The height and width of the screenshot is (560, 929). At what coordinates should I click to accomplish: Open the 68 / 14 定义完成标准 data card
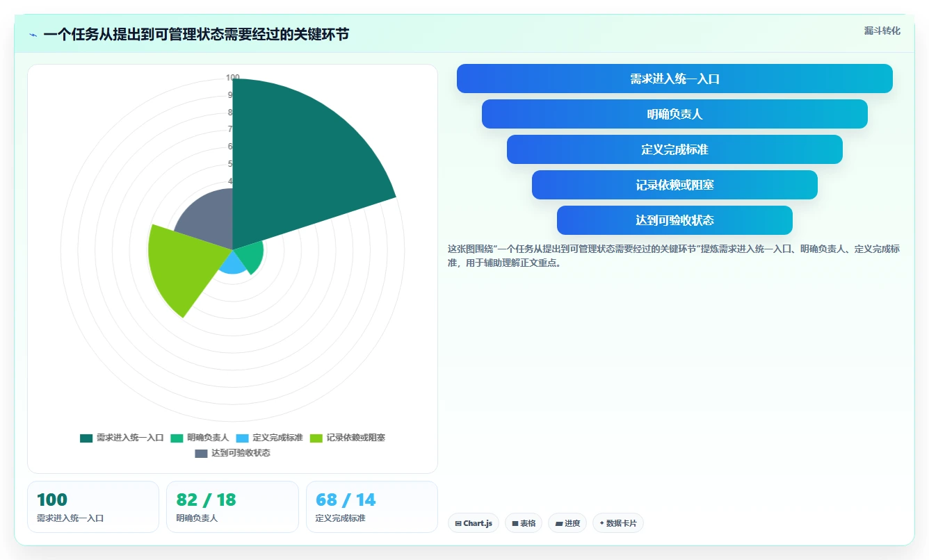point(372,507)
